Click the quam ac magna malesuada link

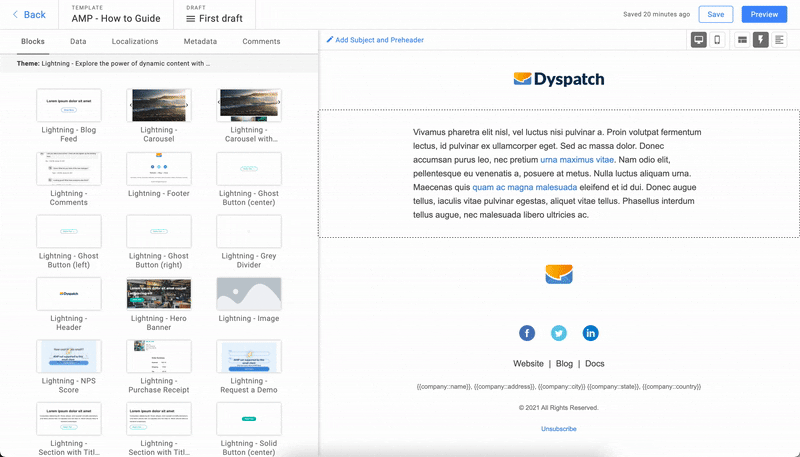click(x=524, y=187)
